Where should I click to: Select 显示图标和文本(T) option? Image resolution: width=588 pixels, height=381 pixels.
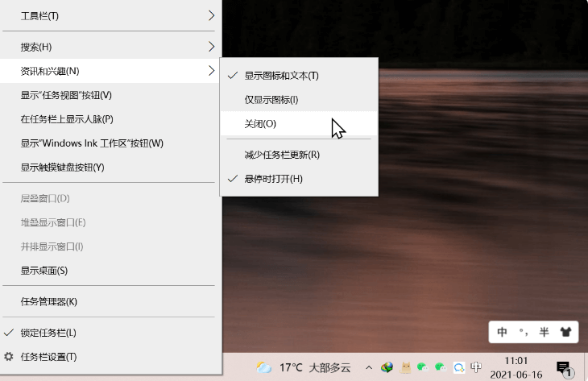tap(299, 76)
